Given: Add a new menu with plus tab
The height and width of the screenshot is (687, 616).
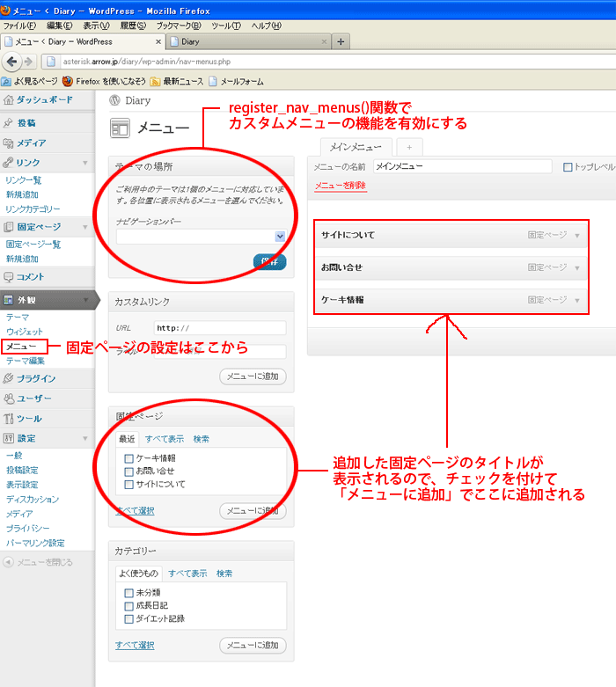Looking at the screenshot, I should [408, 147].
